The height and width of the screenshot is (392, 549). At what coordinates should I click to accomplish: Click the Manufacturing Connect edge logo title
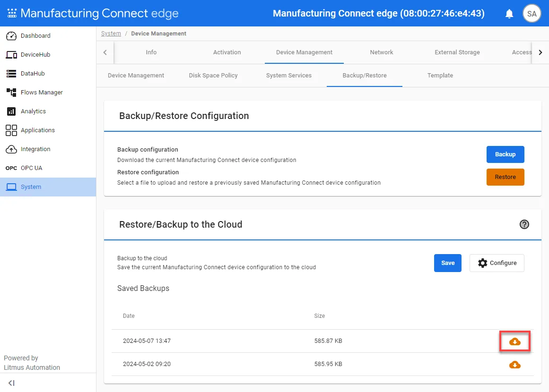point(99,13)
